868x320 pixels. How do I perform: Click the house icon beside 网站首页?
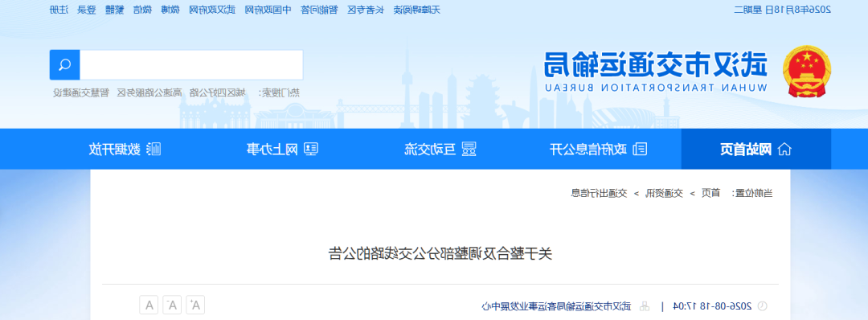(784, 149)
